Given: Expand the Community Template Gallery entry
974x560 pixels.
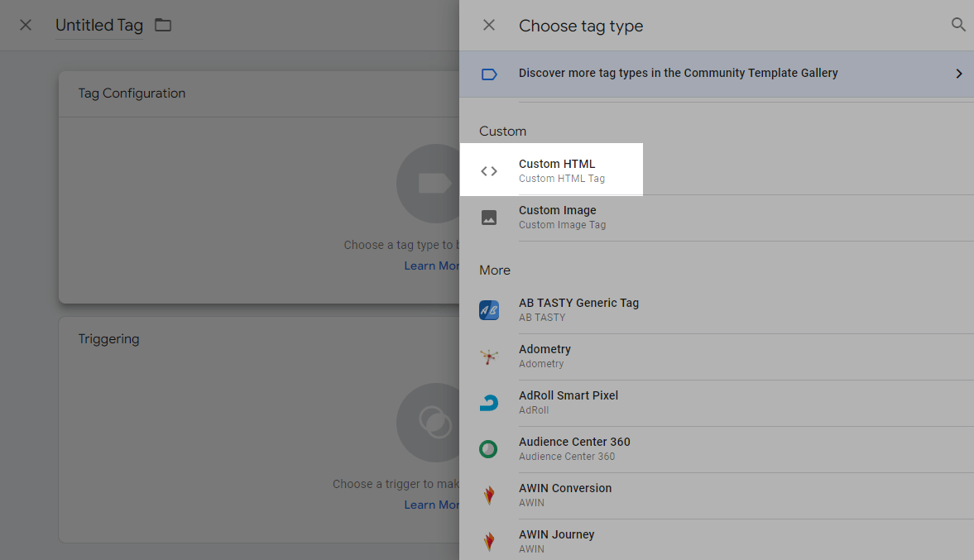Looking at the screenshot, I should pyautogui.click(x=958, y=73).
